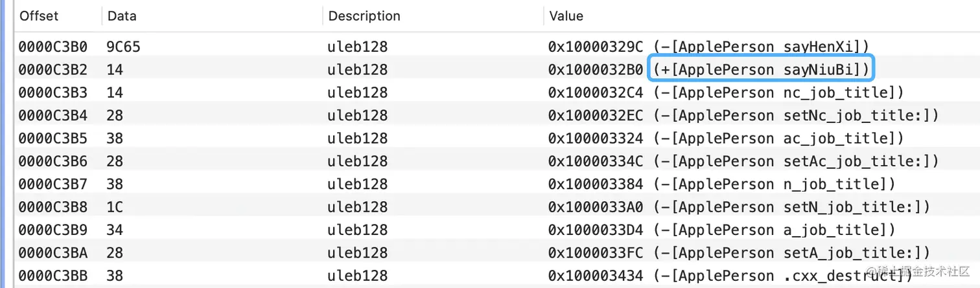Select row at offset 0000C3B0
The image size is (980, 288).
(53, 47)
